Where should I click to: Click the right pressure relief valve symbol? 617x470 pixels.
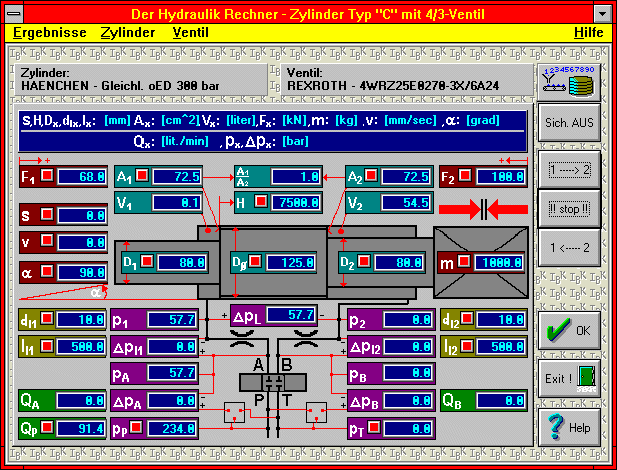coord(316,413)
